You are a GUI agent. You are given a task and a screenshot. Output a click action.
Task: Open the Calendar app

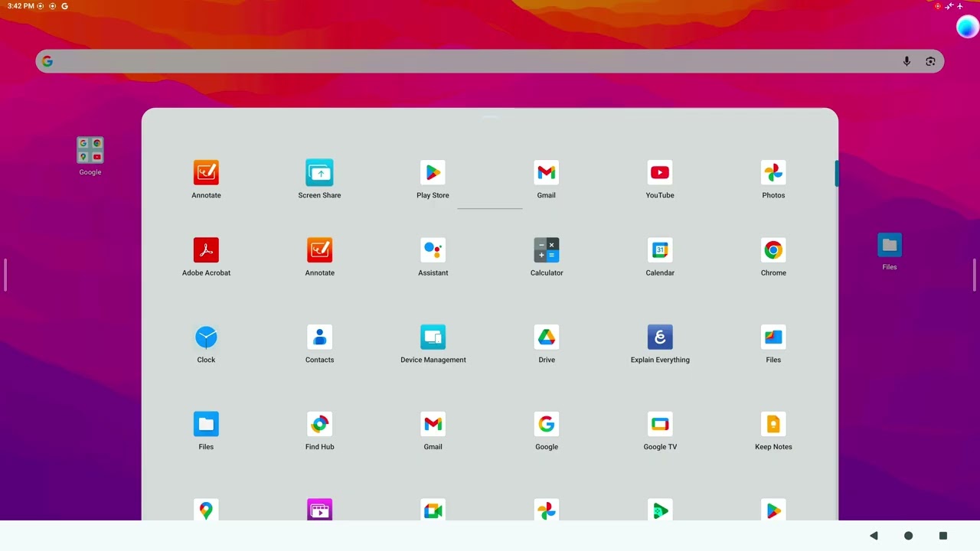pyautogui.click(x=659, y=250)
